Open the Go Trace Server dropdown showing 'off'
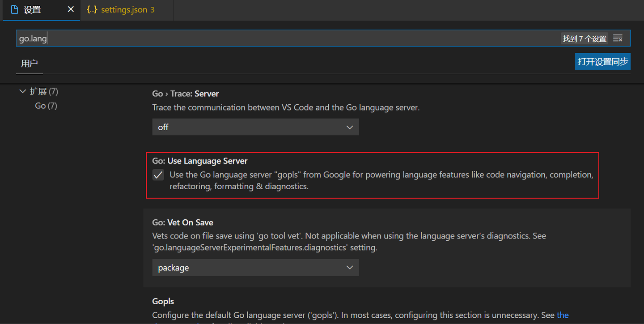The image size is (644, 324). (255, 127)
